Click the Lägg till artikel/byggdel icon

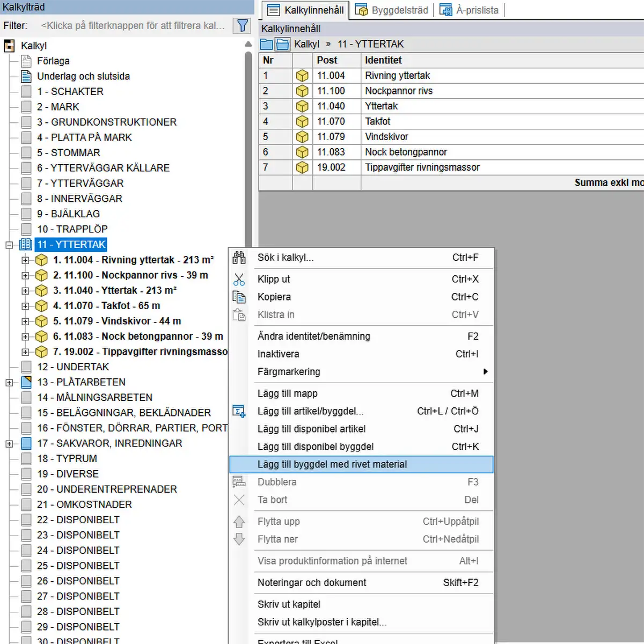pyautogui.click(x=239, y=412)
